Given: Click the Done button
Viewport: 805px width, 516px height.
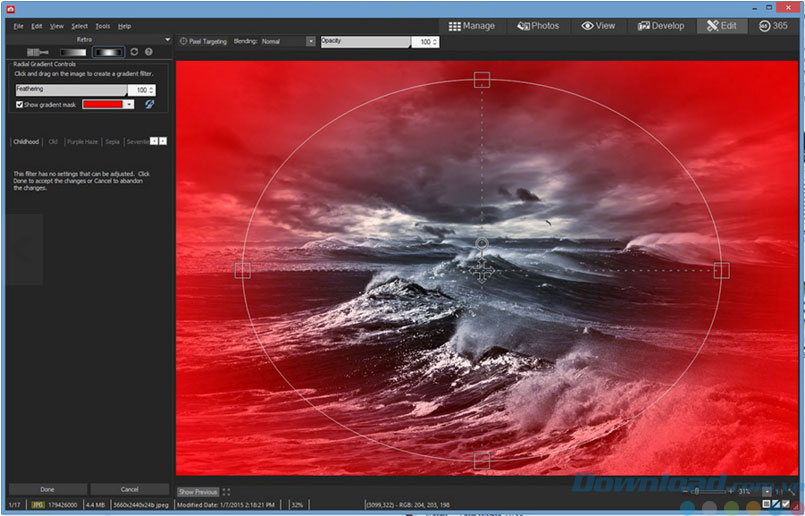Looking at the screenshot, I should [x=47, y=489].
